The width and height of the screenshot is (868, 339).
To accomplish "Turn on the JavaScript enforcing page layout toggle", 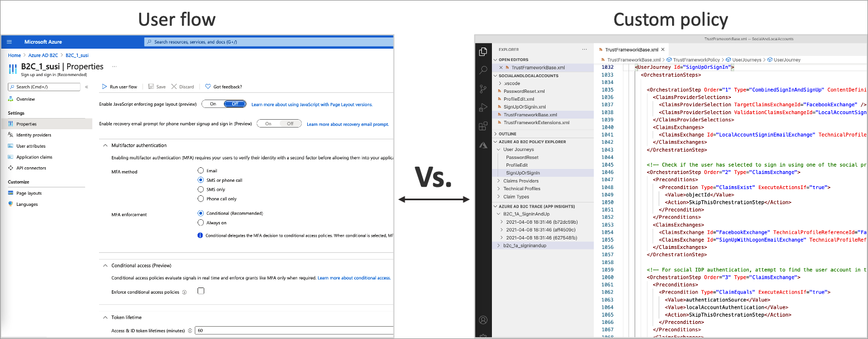I will click(213, 104).
